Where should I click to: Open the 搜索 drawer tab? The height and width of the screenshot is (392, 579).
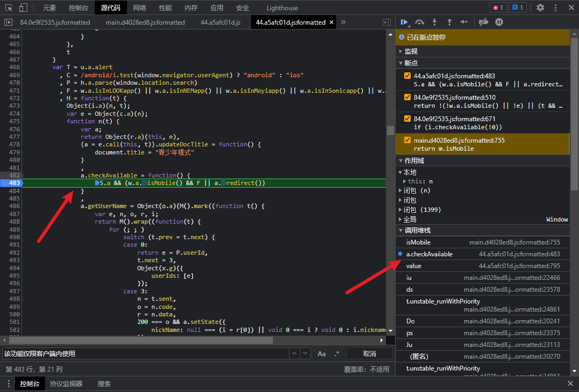point(104,384)
